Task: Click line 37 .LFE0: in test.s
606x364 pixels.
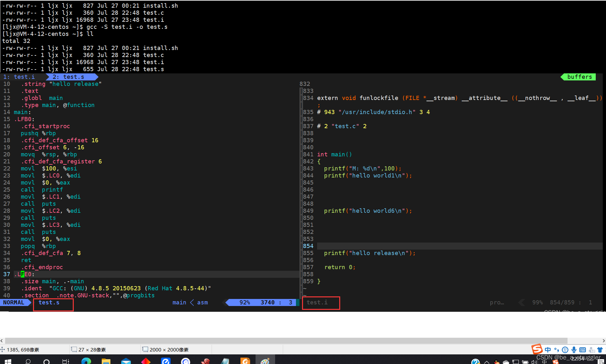Action: [x=24, y=274]
